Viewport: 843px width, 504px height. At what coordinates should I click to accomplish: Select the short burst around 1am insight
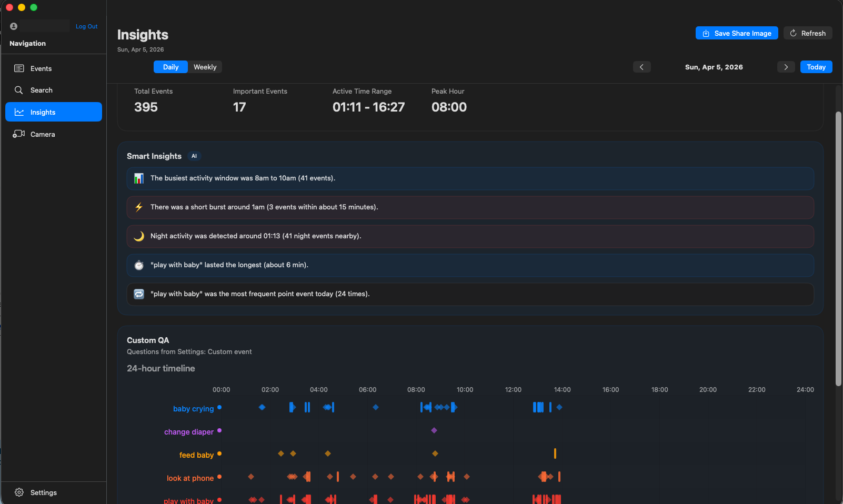pos(470,207)
